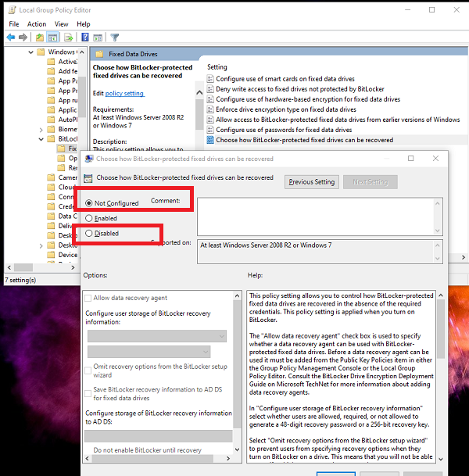
Task: Expand the Desktop tree node chevron
Action: pyautogui.click(x=41, y=245)
